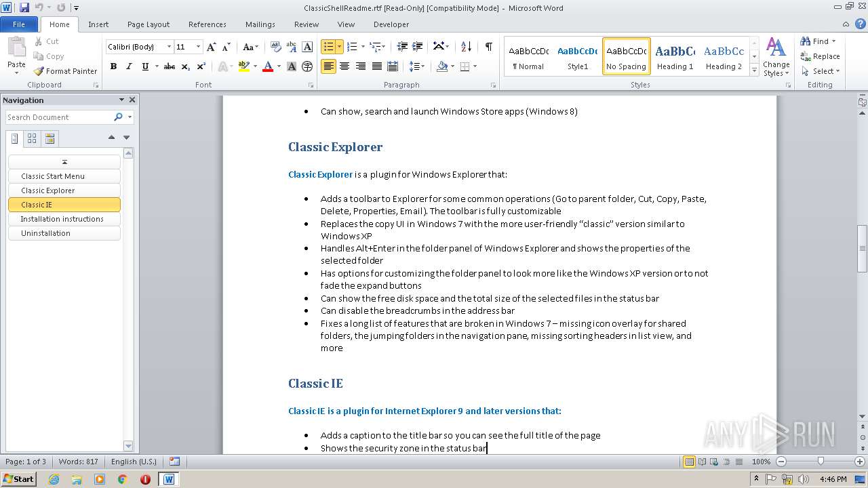Screen dimensions: 868x488
Task: Browse search results tab in Navigation
Action: click(50, 138)
